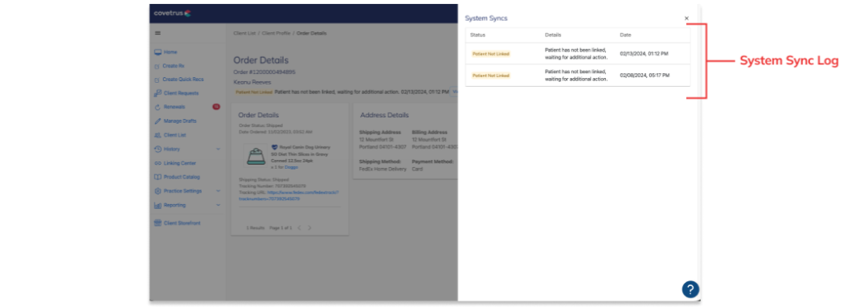Click Patient Not Linked badge under Keanu Reeves
This screenshot has width=868, height=307.
click(x=253, y=92)
